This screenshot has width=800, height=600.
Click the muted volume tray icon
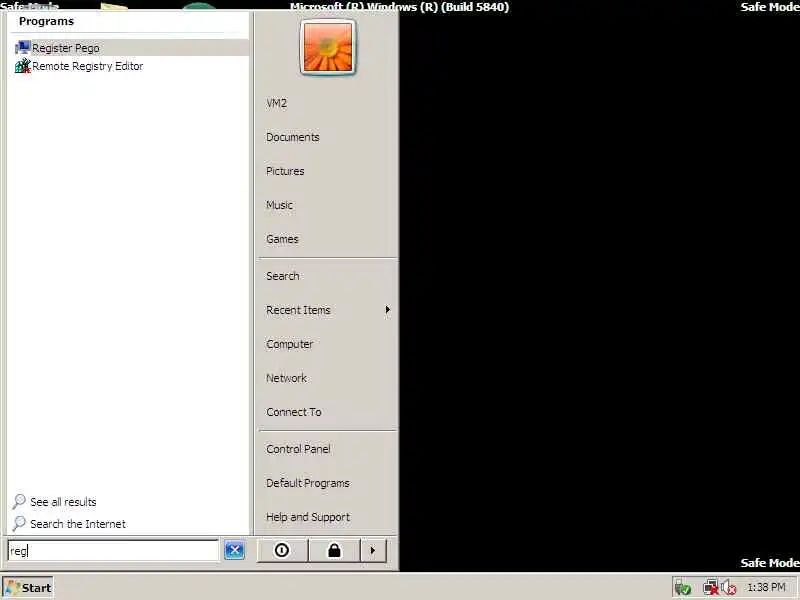(x=729, y=588)
